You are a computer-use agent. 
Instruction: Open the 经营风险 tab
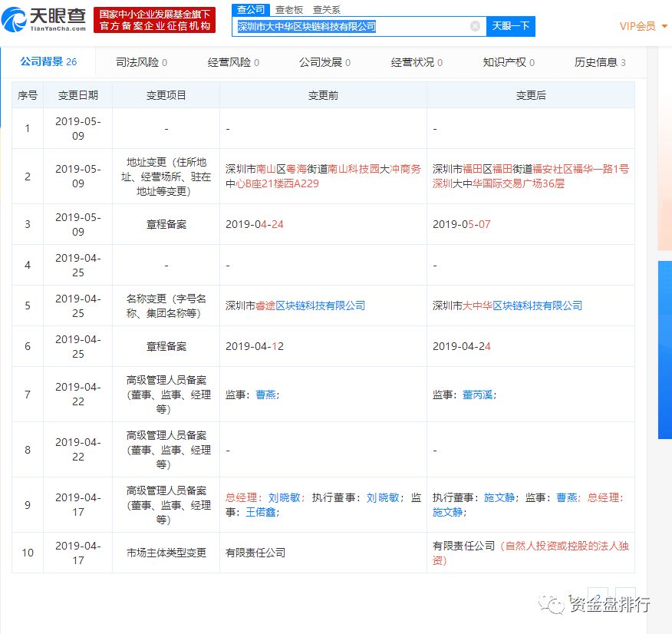[x=233, y=63]
